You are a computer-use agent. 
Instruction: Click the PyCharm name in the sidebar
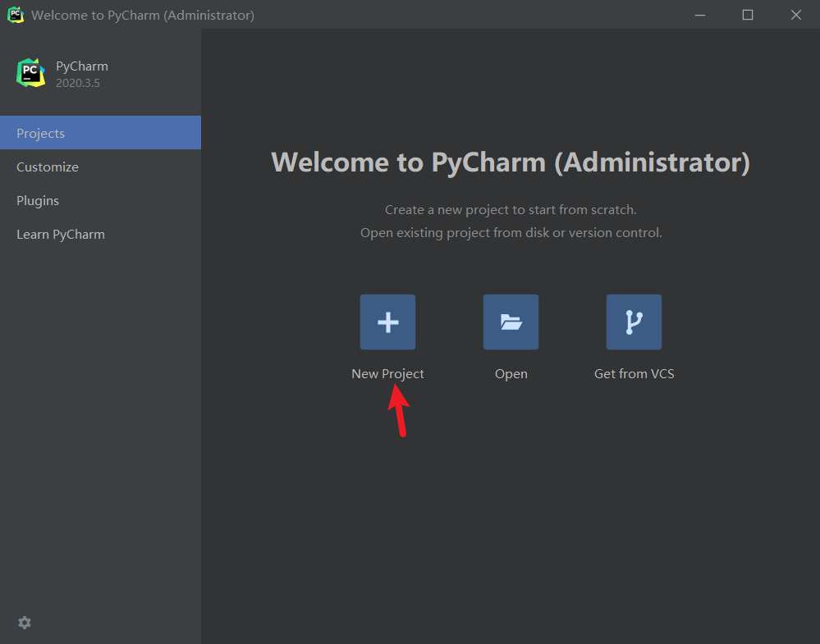(x=82, y=66)
